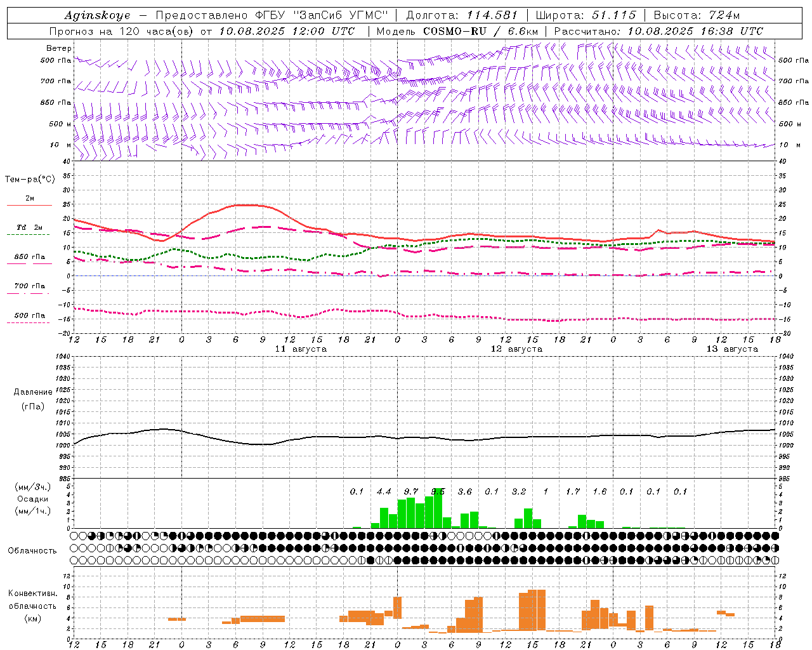The width and height of the screenshot is (812, 650).
Task: Select the elevation text Высота: 724м
Action: (697, 15)
